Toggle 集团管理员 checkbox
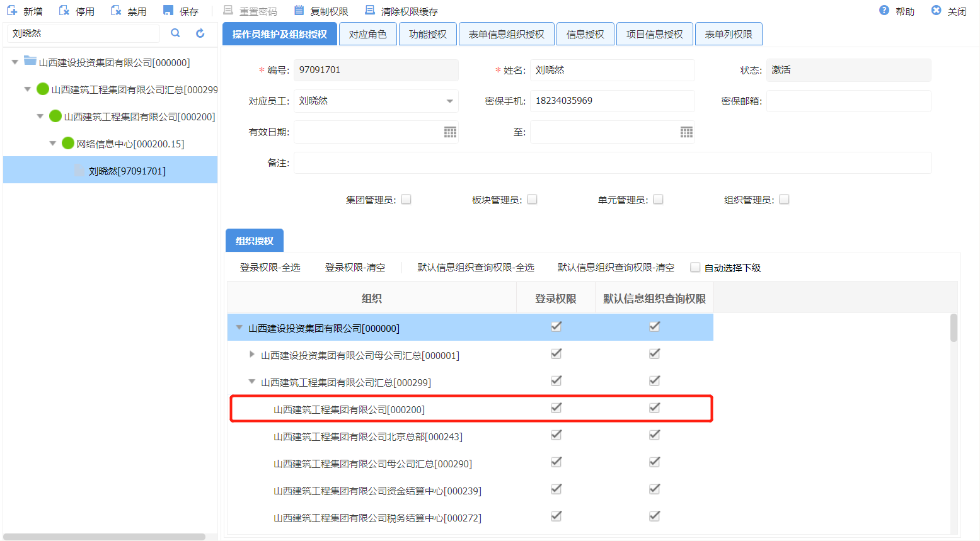Image resolution: width=980 pixels, height=541 pixels. (406, 200)
